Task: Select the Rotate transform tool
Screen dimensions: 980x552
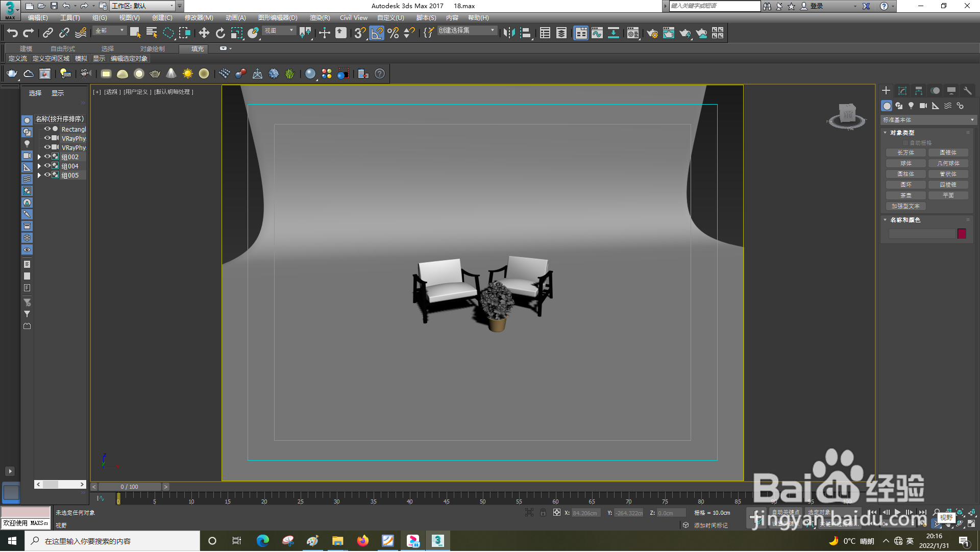Action: 220,33
